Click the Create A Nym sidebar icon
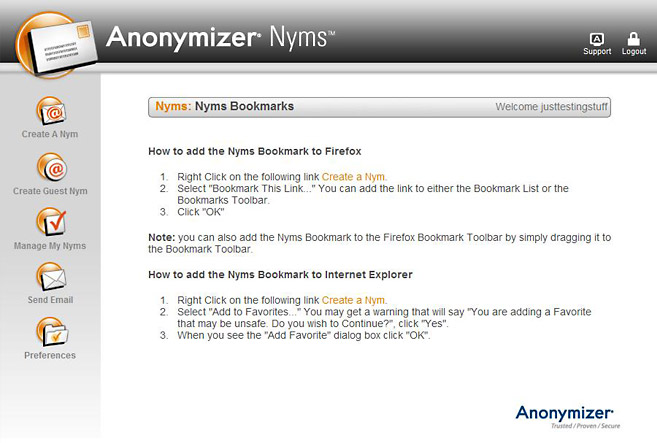The image size is (657, 443). point(50,109)
